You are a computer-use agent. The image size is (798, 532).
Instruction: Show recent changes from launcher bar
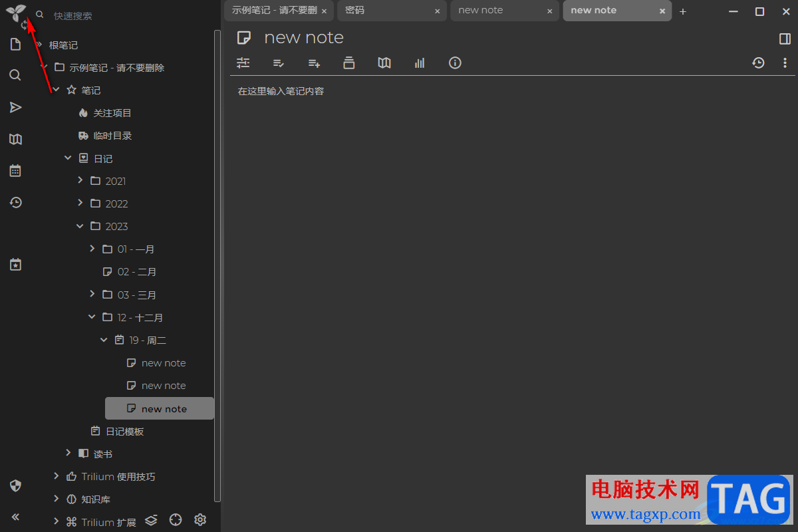pyautogui.click(x=15, y=202)
